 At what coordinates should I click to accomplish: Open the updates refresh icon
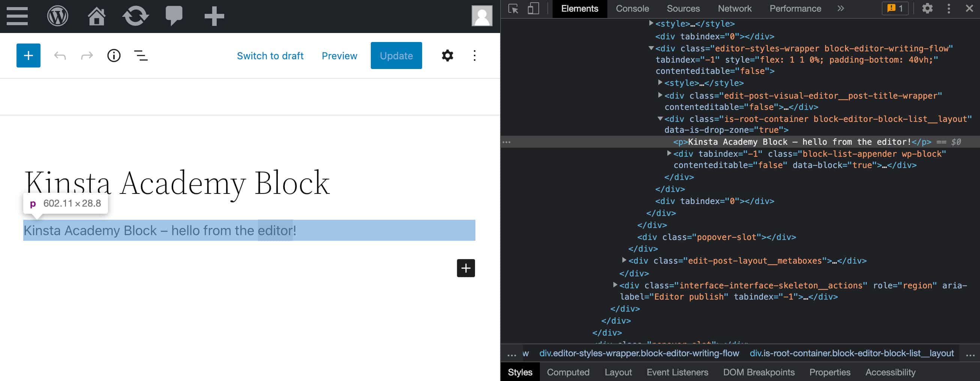point(135,16)
